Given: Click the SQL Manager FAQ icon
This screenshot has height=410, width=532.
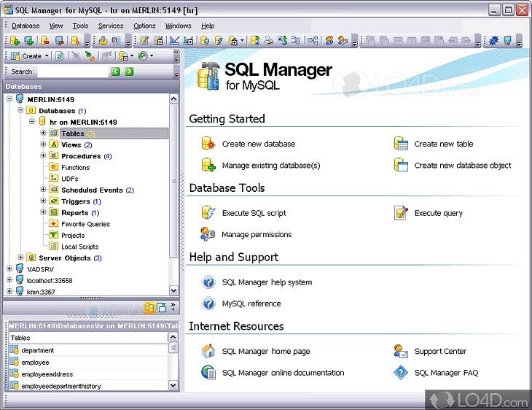Looking at the screenshot, I should coord(402,372).
